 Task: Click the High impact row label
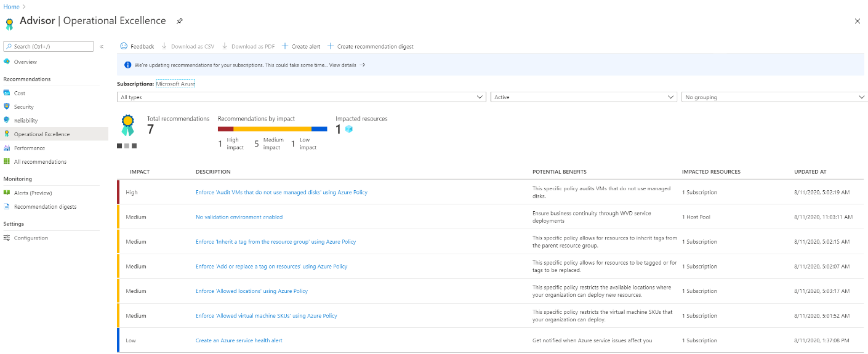[x=132, y=192]
